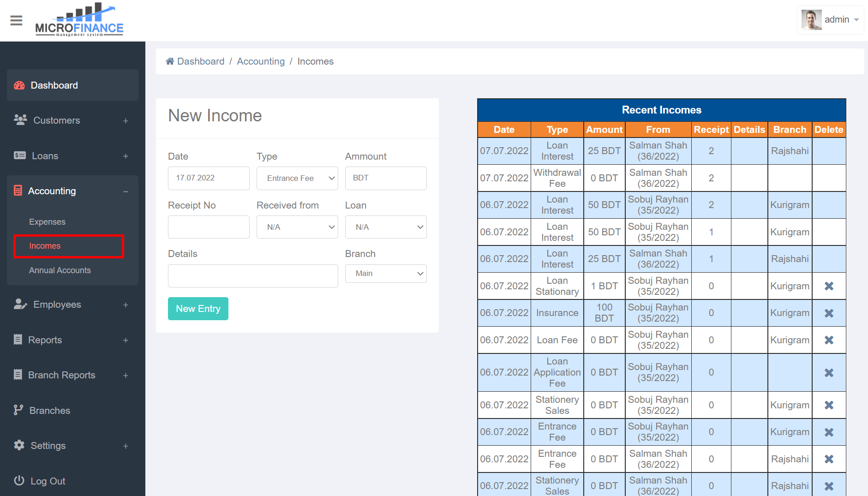Click the Date column header
Screen dimensions: 868x496
click(x=504, y=130)
